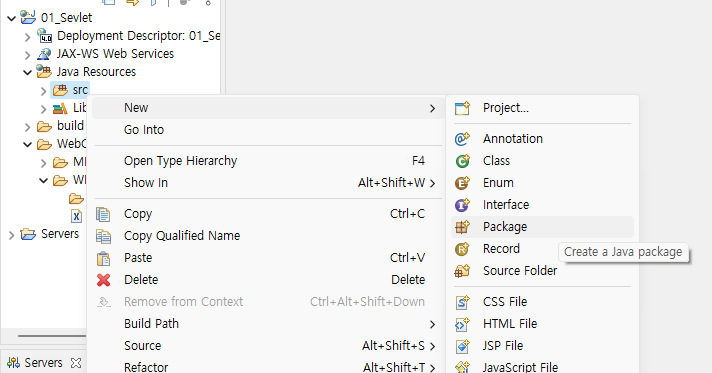Click the Copy pages icon
This screenshot has height=373, width=712.
(104, 214)
